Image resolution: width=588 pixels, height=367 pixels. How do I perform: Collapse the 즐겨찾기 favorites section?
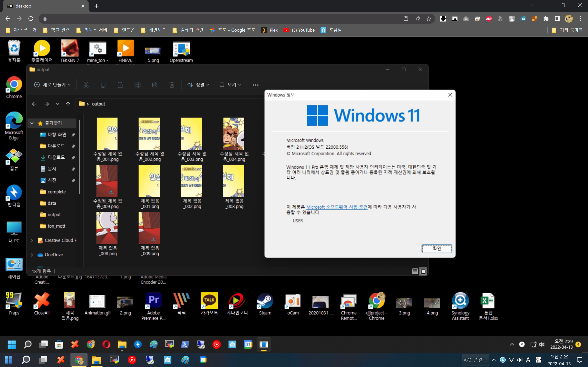coord(32,123)
